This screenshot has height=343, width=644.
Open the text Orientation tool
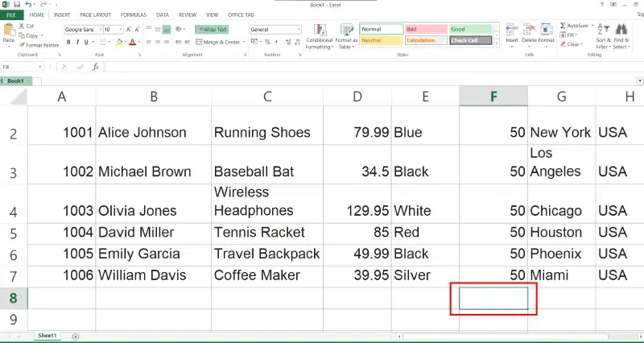179,30
